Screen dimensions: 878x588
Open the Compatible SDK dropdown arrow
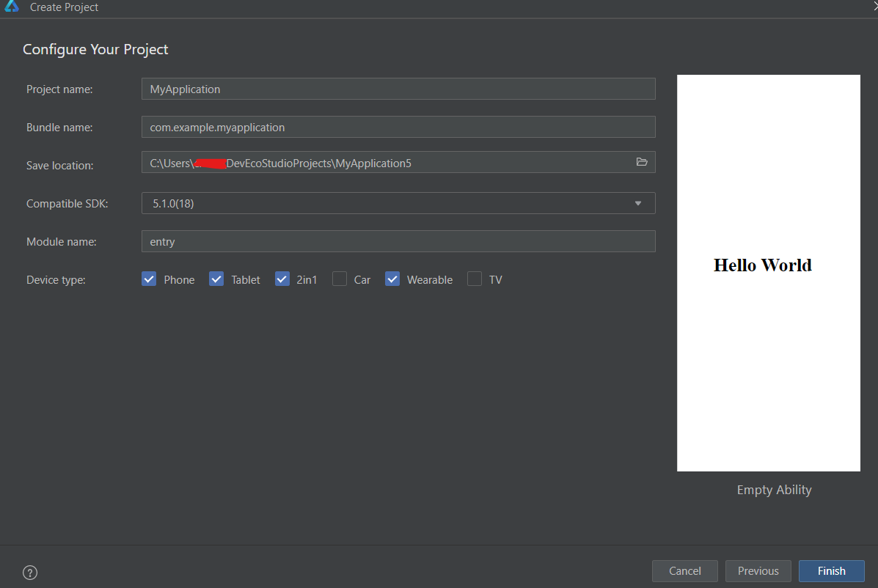pyautogui.click(x=638, y=204)
